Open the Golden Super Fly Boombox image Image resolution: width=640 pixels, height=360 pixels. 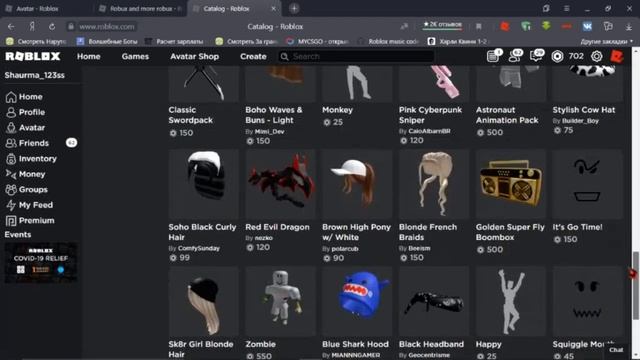(x=511, y=184)
